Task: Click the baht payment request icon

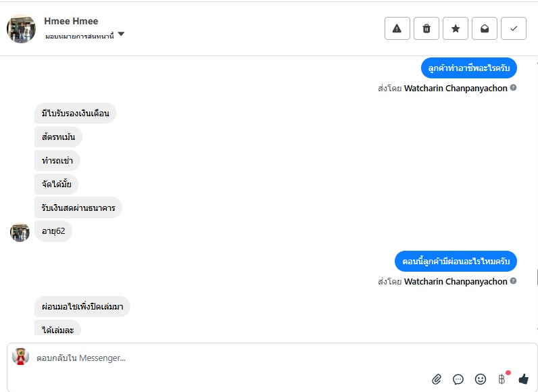Action: pos(502,379)
